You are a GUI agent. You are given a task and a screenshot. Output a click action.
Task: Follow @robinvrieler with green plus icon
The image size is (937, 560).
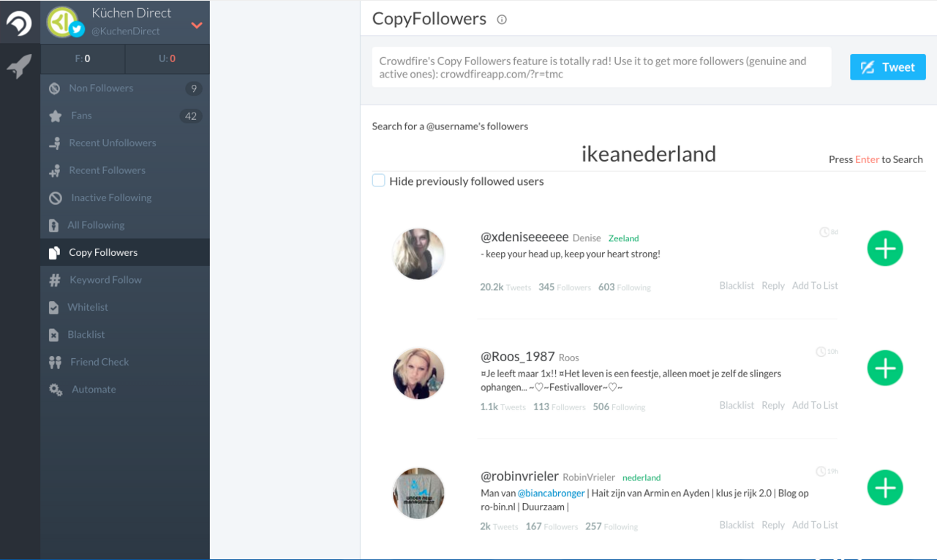(885, 488)
